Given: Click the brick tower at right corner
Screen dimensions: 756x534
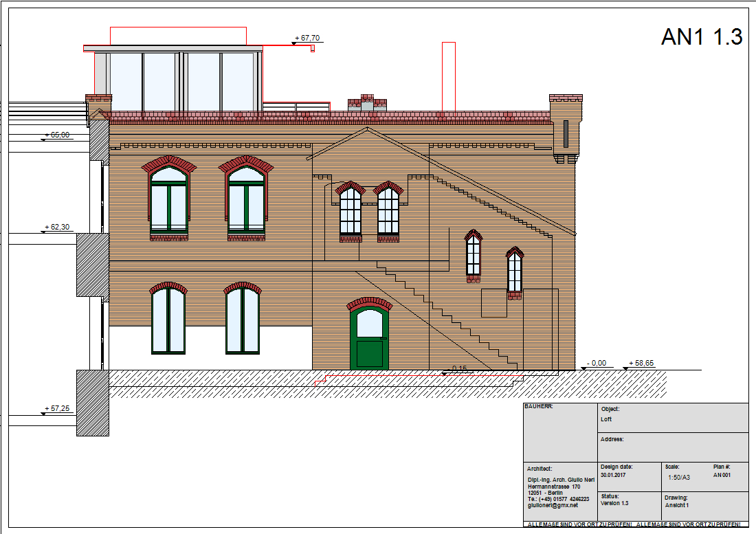Looking at the screenshot, I should [x=565, y=127].
